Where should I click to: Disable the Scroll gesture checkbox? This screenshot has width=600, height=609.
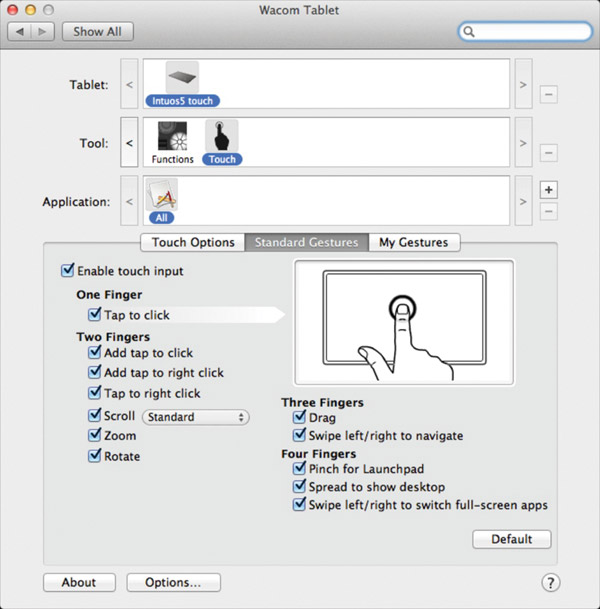pyautogui.click(x=95, y=415)
